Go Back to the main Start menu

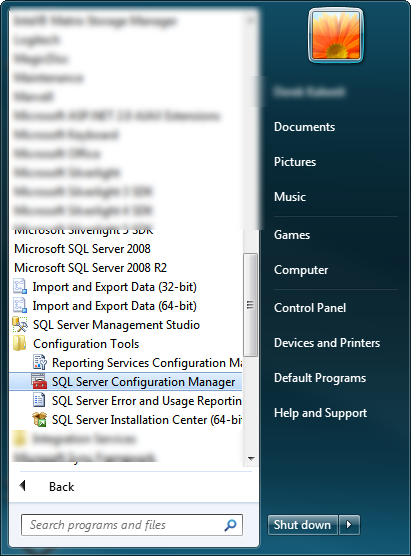(61, 486)
